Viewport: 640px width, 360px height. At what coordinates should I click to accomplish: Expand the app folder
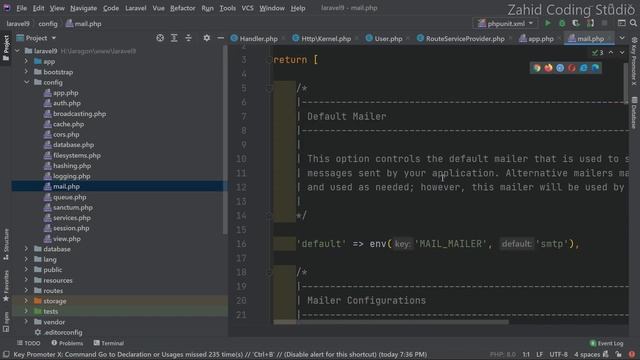pos(27,61)
